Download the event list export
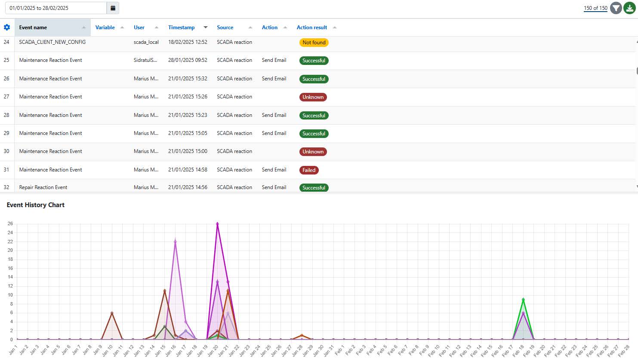 (x=629, y=8)
